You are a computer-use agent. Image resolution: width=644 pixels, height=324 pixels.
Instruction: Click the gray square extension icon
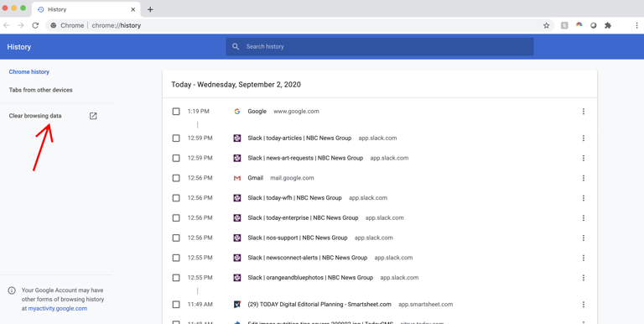[x=564, y=25]
